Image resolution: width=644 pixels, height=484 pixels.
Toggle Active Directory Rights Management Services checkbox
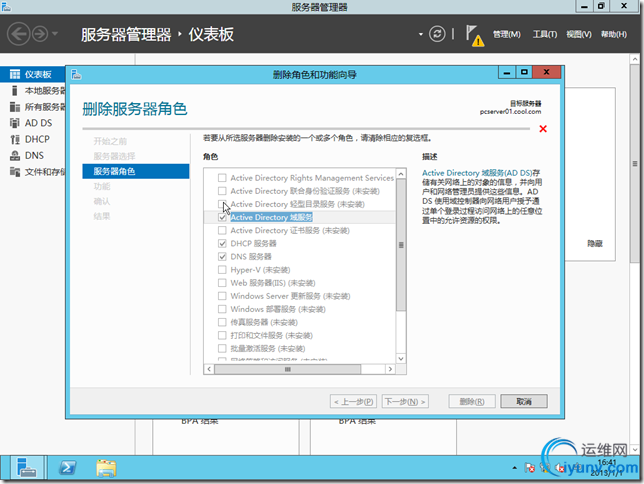[x=222, y=178]
